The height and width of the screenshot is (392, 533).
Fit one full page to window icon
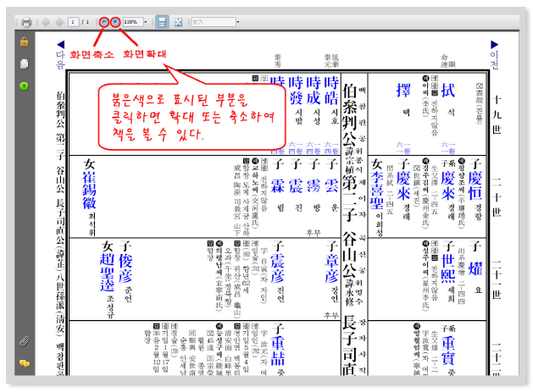click(x=178, y=22)
